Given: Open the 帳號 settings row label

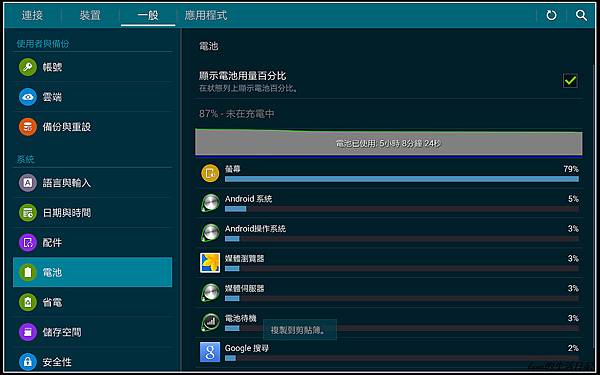Looking at the screenshot, I should tap(52, 67).
